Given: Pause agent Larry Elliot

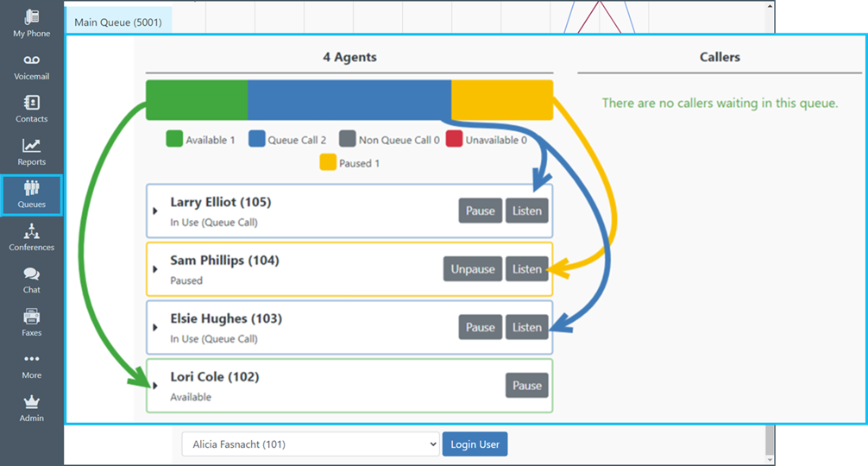Looking at the screenshot, I should (x=480, y=211).
